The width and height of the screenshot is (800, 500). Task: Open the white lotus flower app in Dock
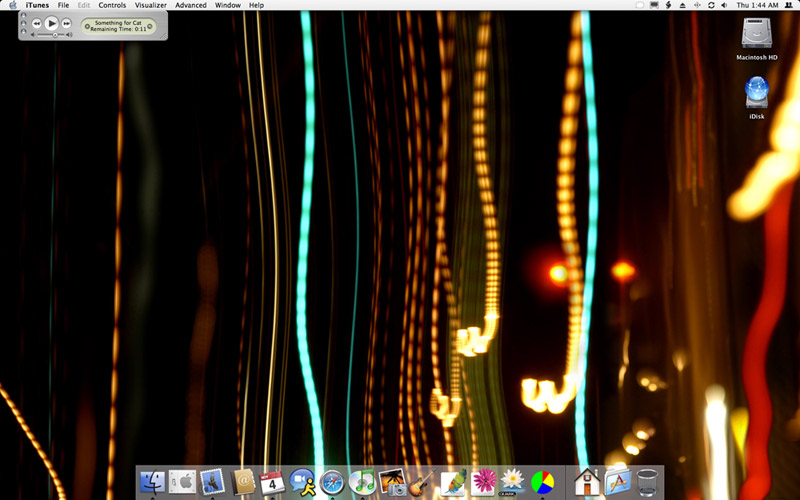point(512,482)
